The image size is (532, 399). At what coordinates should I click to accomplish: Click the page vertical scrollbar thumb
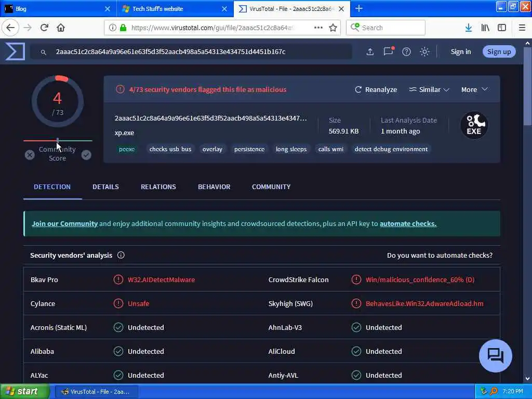(527, 87)
